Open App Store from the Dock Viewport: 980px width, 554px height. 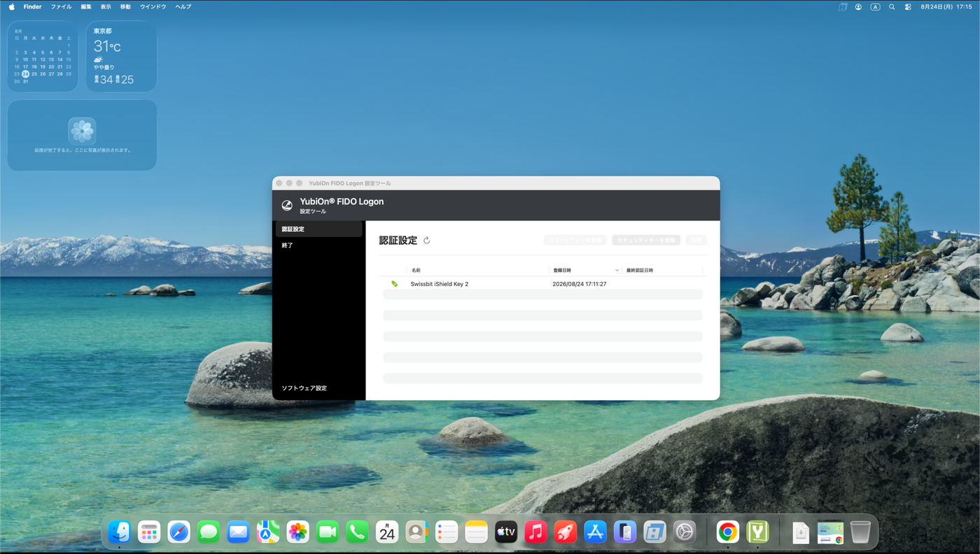coord(596,532)
